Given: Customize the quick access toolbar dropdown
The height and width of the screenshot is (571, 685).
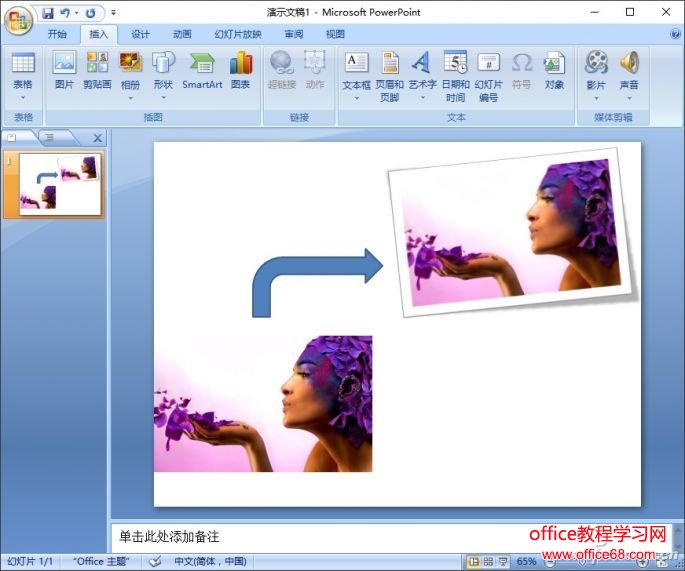Looking at the screenshot, I should click(114, 13).
